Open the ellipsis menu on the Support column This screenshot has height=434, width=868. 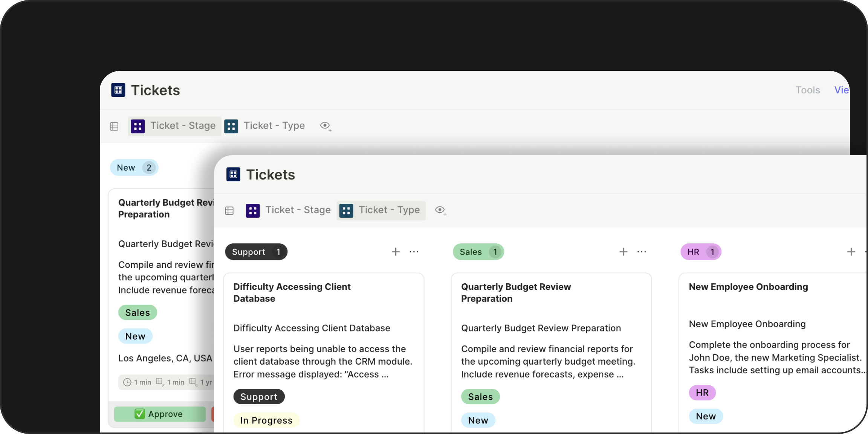coord(414,252)
